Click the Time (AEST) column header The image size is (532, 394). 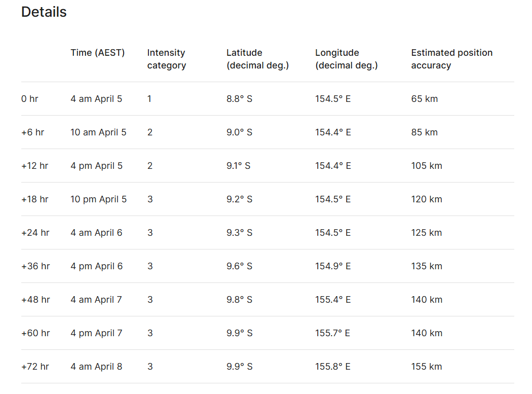[x=97, y=53]
